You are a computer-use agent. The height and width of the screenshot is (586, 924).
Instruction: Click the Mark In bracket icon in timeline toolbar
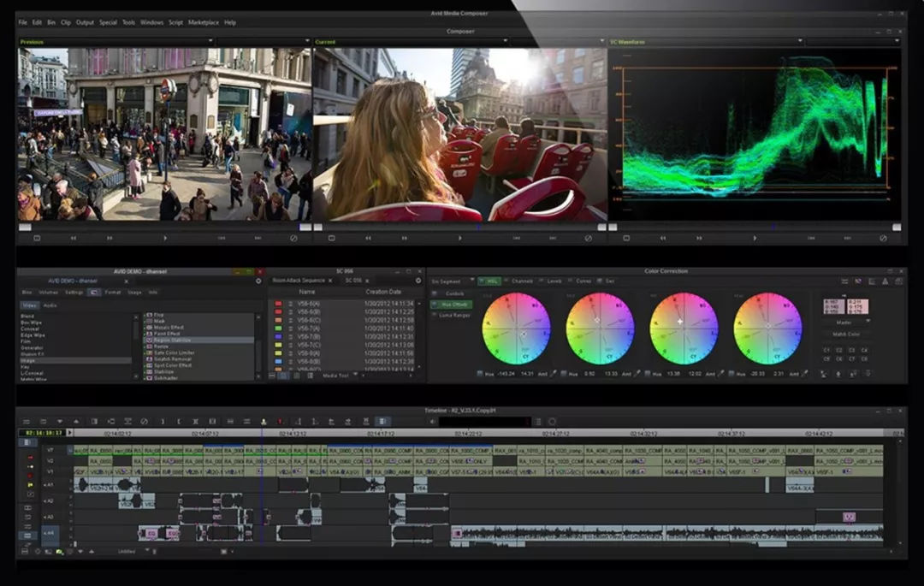pos(179,422)
